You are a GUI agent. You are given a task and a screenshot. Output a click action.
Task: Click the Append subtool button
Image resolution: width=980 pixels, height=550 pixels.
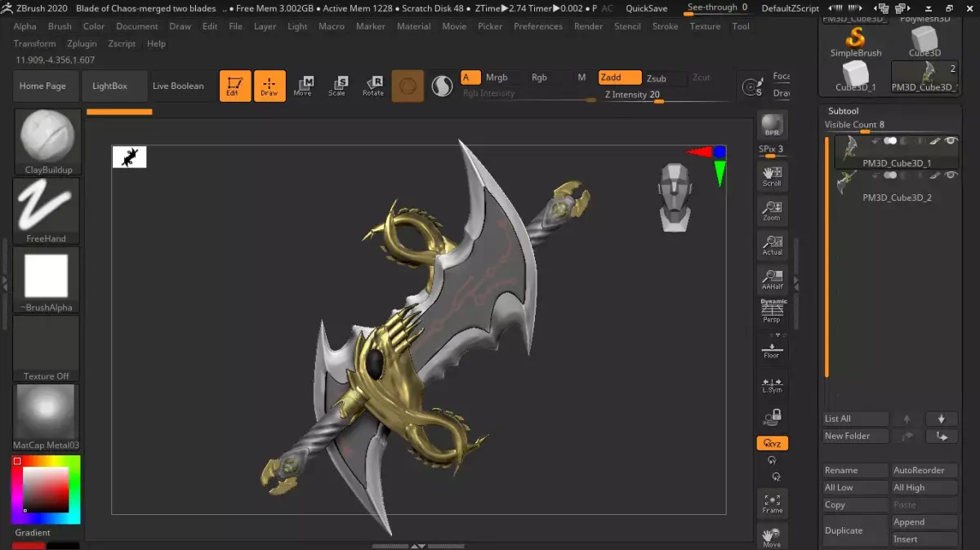point(924,522)
